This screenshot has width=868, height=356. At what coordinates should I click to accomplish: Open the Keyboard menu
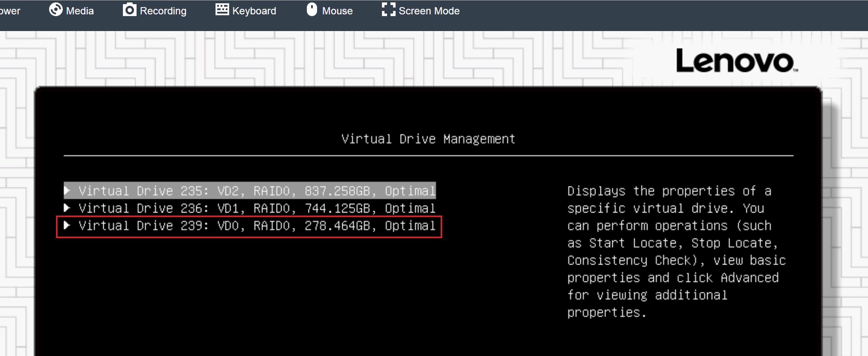(x=246, y=10)
